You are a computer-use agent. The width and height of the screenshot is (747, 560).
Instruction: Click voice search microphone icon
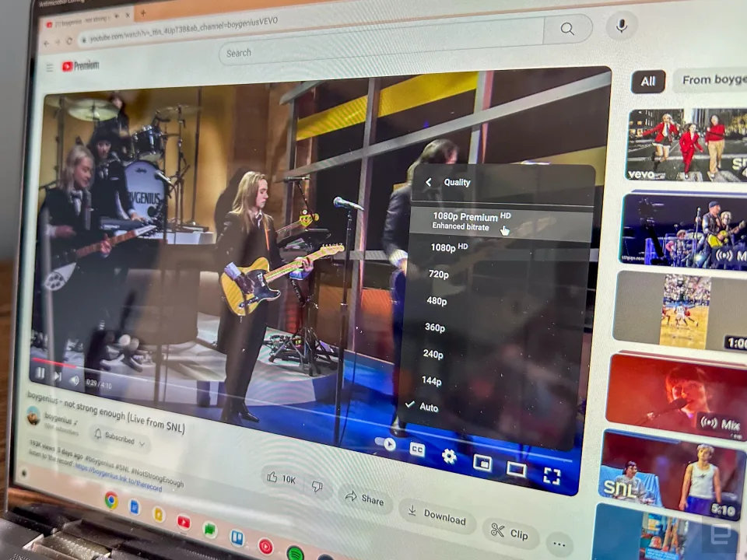pos(621,25)
